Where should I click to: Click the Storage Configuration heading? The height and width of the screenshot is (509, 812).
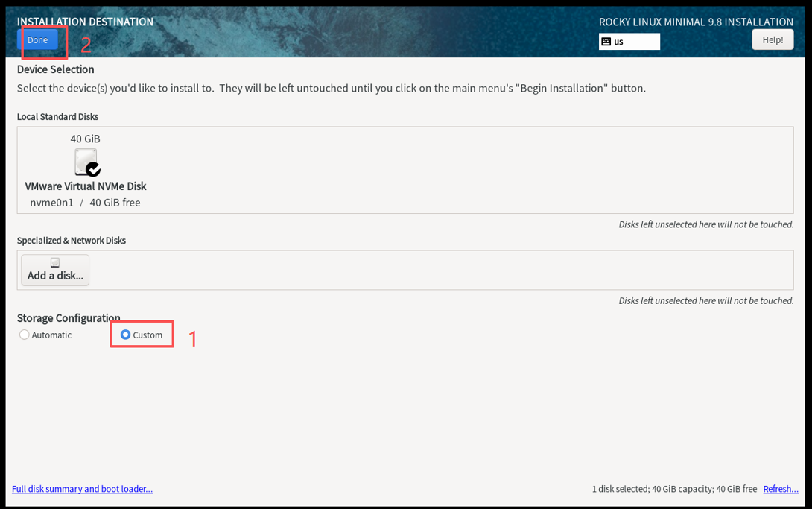69,318
